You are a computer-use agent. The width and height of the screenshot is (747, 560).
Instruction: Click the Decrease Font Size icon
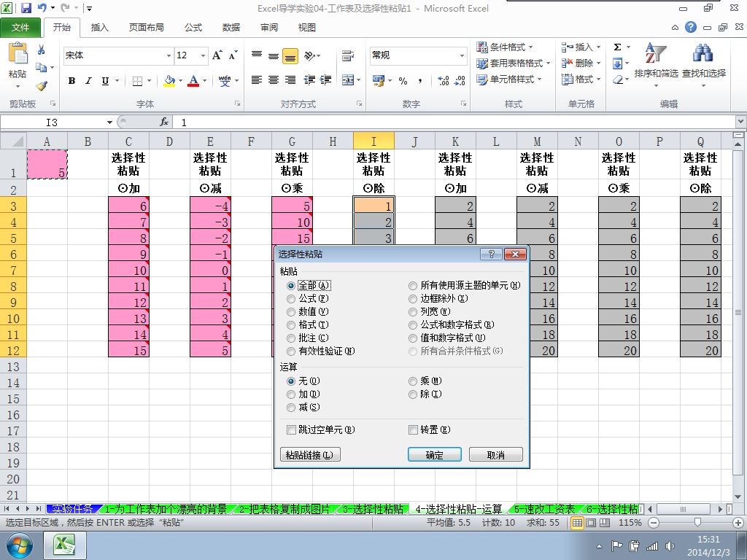233,55
